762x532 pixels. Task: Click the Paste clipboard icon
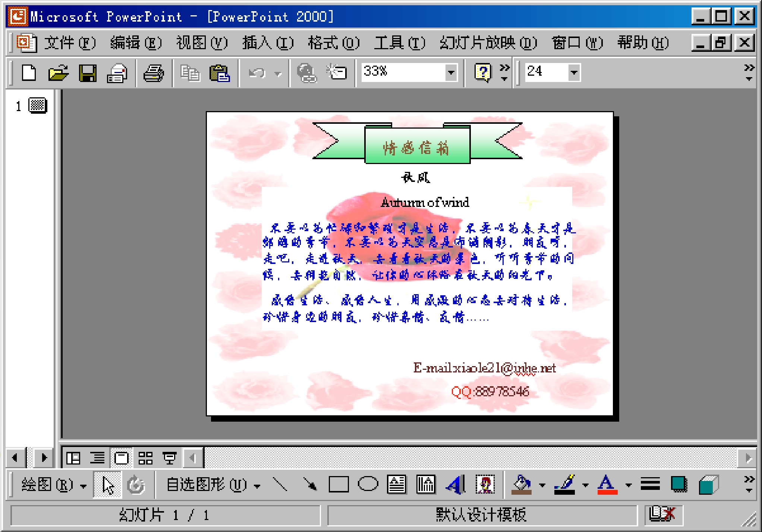pyautogui.click(x=219, y=72)
